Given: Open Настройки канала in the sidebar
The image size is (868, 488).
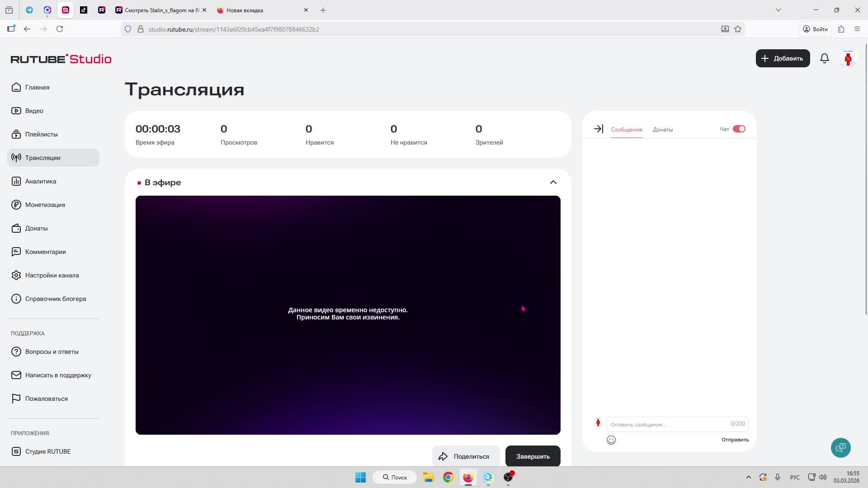Looking at the screenshot, I should point(52,275).
